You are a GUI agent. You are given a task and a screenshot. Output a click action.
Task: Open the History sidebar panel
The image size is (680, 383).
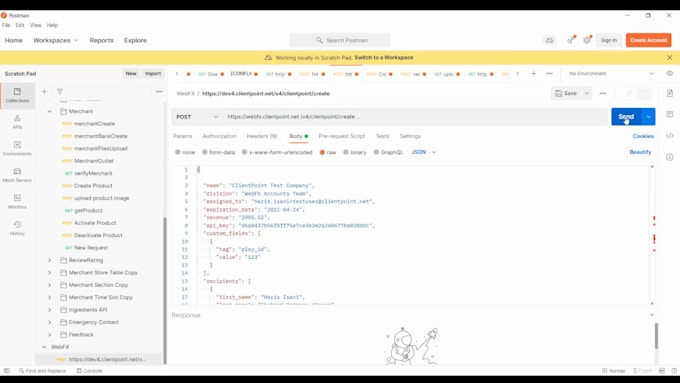[17, 228]
